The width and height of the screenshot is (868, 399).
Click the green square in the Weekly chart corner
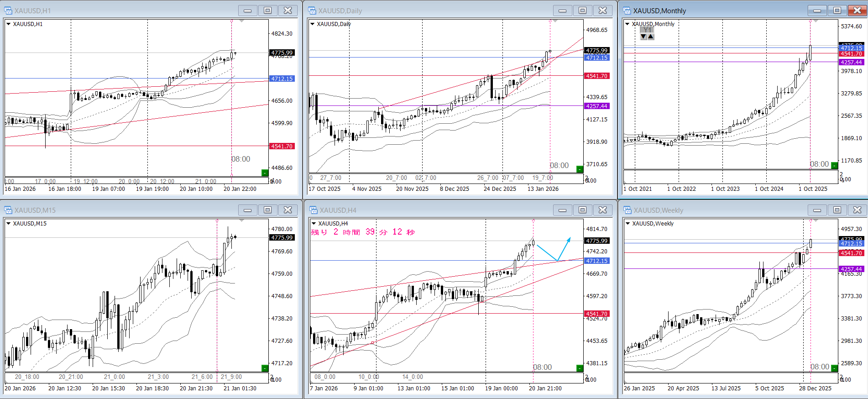pos(834,368)
